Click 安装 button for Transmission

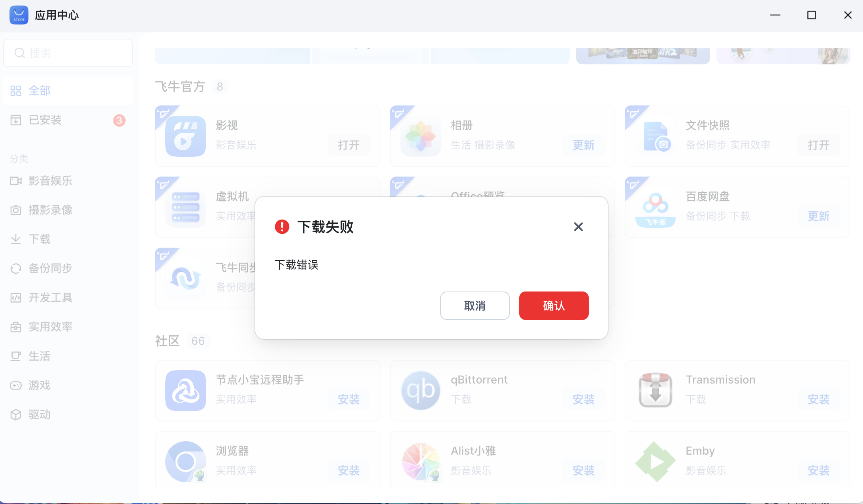(818, 399)
